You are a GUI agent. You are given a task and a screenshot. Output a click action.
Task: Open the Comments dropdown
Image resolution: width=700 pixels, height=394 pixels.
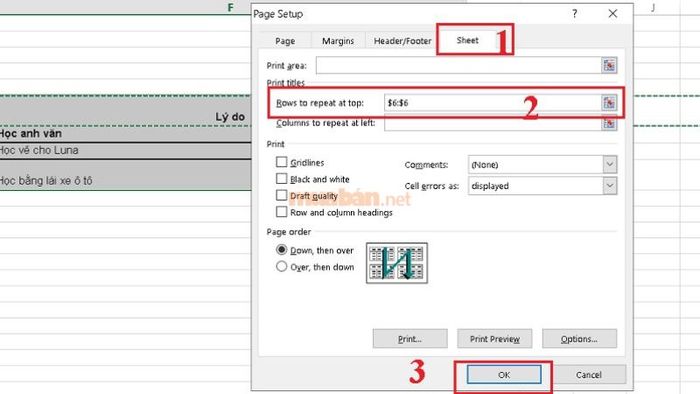click(609, 164)
